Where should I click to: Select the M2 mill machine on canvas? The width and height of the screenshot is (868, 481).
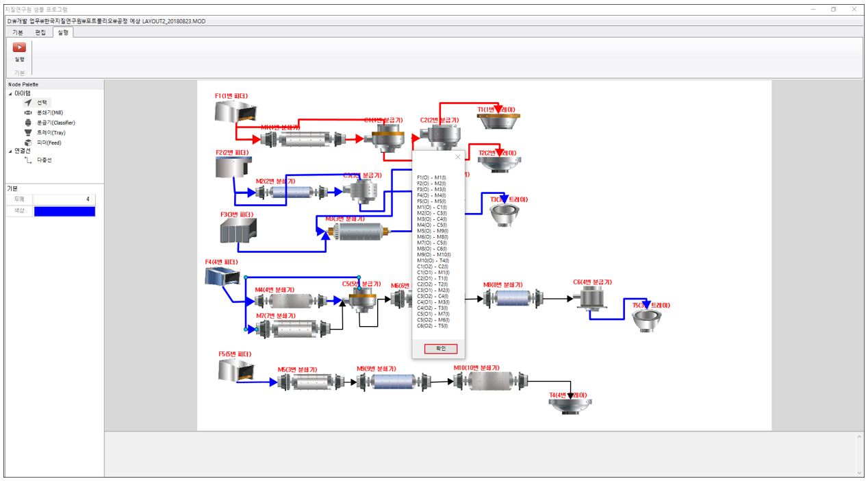(x=290, y=193)
